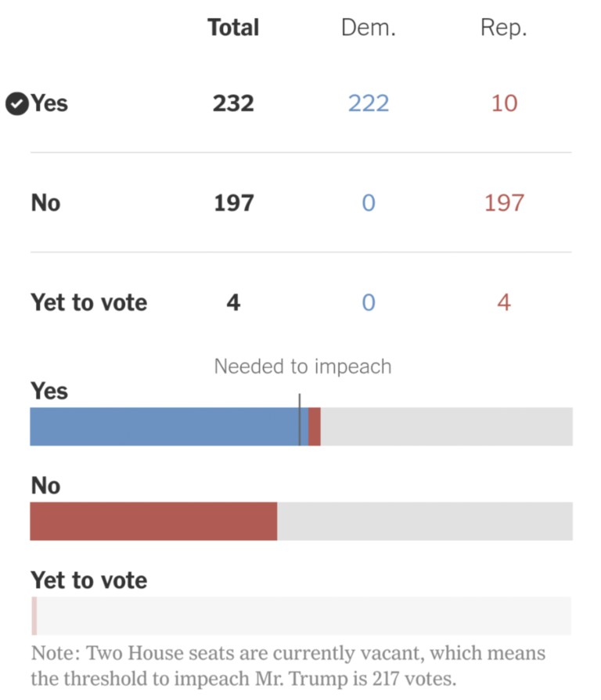
Task: Click the Dem. column header
Action: click(x=369, y=28)
